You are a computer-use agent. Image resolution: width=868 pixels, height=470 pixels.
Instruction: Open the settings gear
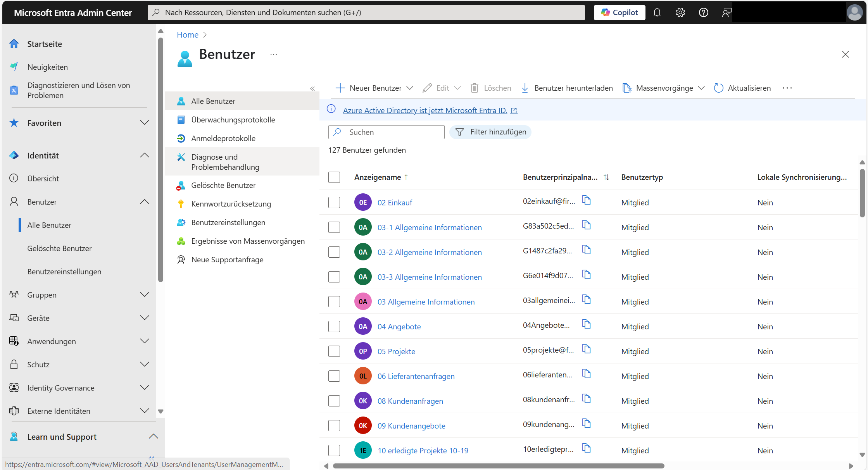(680, 12)
